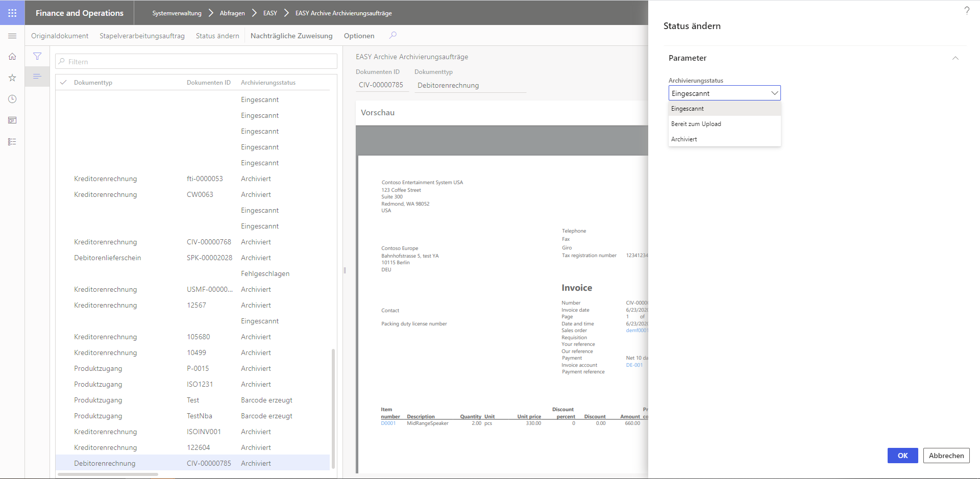Click Status ändern in action bar
Image resolution: width=980 pixels, height=479 pixels.
217,36
